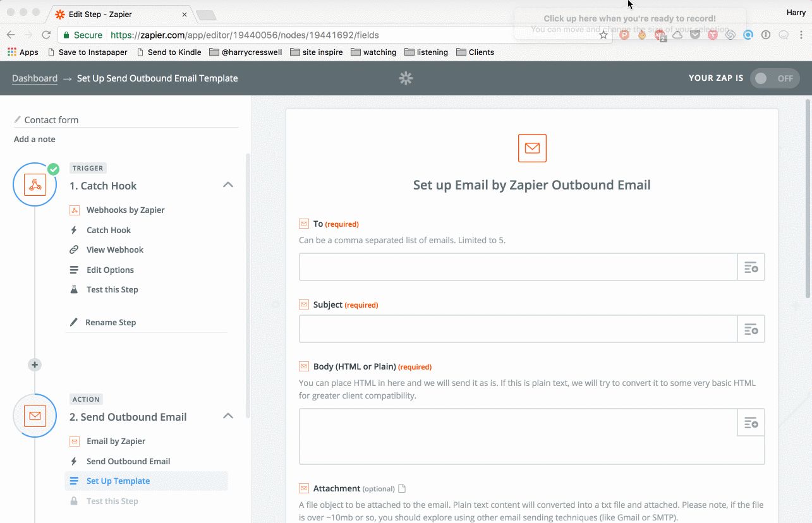
Task: Open site inspire bookmarks folder
Action: (x=317, y=52)
